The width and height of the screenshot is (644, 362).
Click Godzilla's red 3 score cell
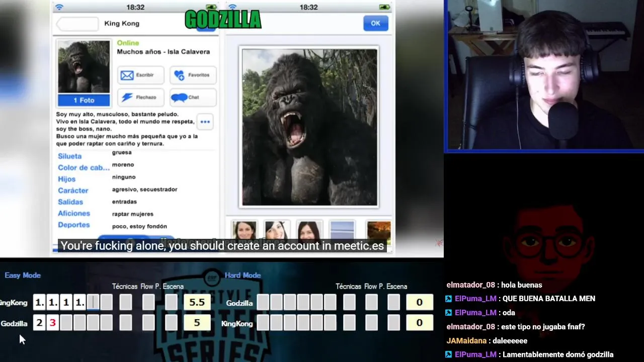point(52,323)
